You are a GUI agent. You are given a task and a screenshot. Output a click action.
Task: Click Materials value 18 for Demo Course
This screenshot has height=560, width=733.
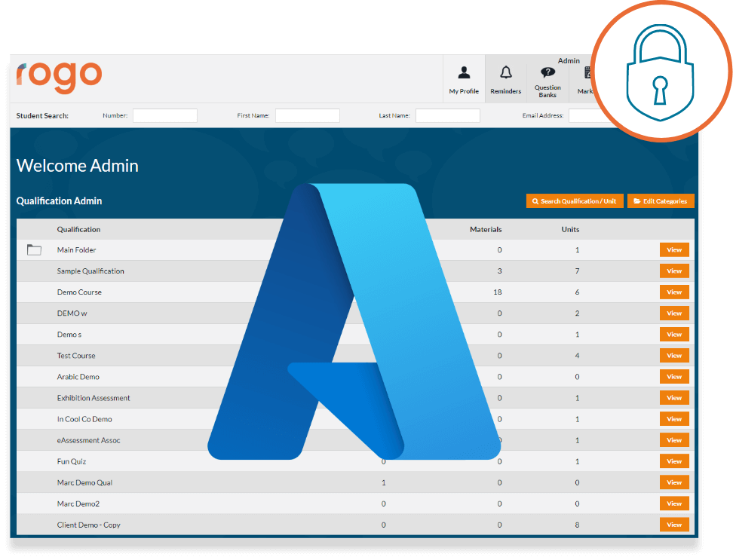click(x=498, y=292)
